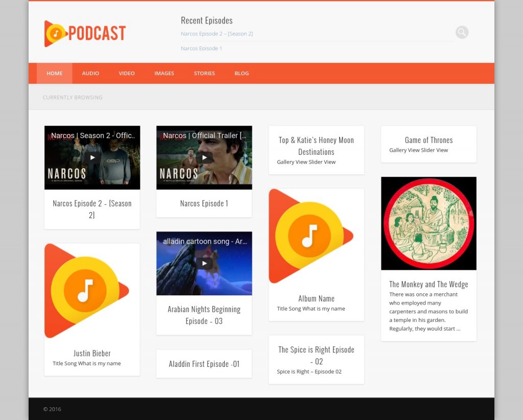Viewport: 523px width, 420px height.
Task: Click the 'Currently Browsing' label
Action: point(73,98)
